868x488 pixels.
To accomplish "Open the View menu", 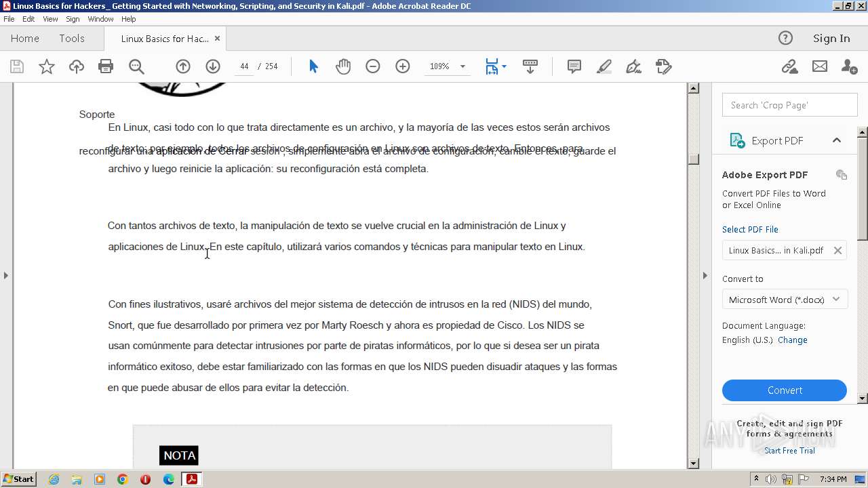I will click(x=50, y=19).
